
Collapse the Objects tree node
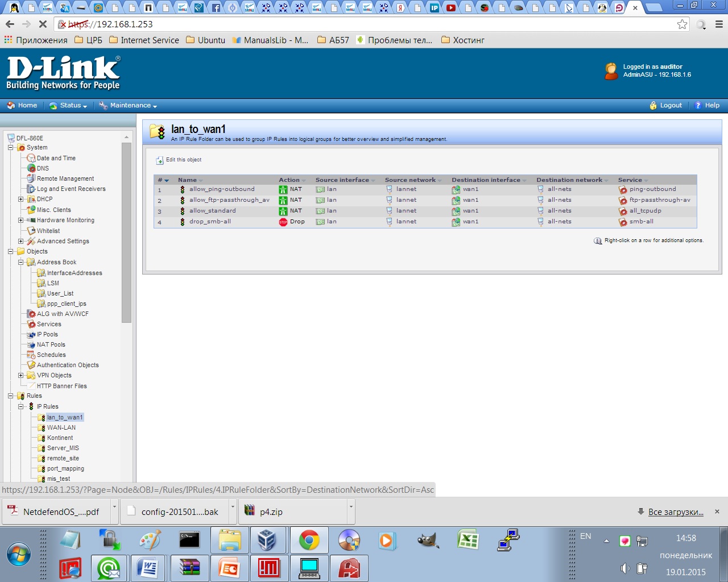point(11,251)
